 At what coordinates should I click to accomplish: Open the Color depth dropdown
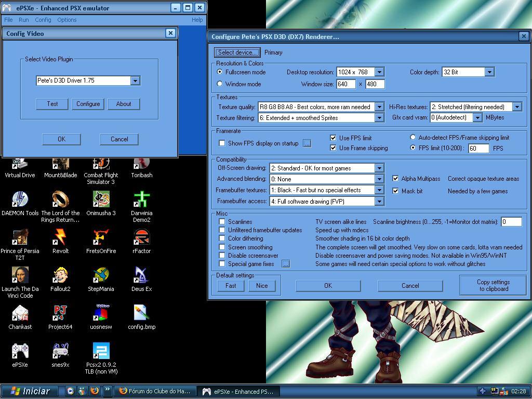(489, 72)
